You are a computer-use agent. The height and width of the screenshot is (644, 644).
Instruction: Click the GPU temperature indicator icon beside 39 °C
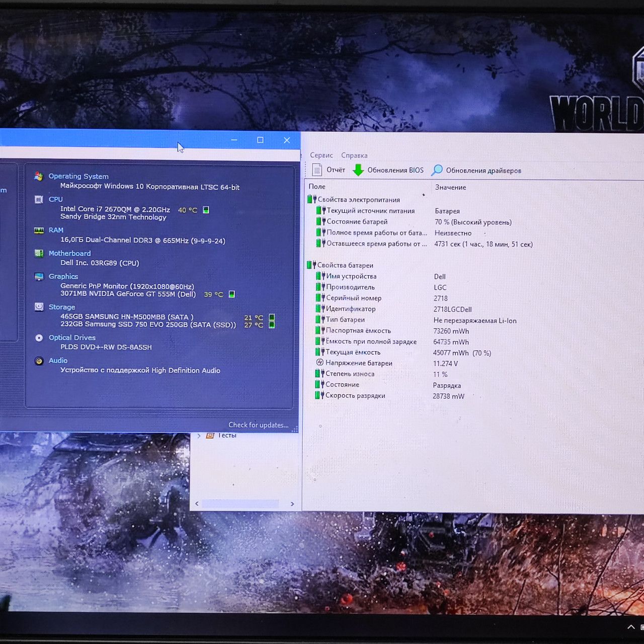(x=232, y=294)
